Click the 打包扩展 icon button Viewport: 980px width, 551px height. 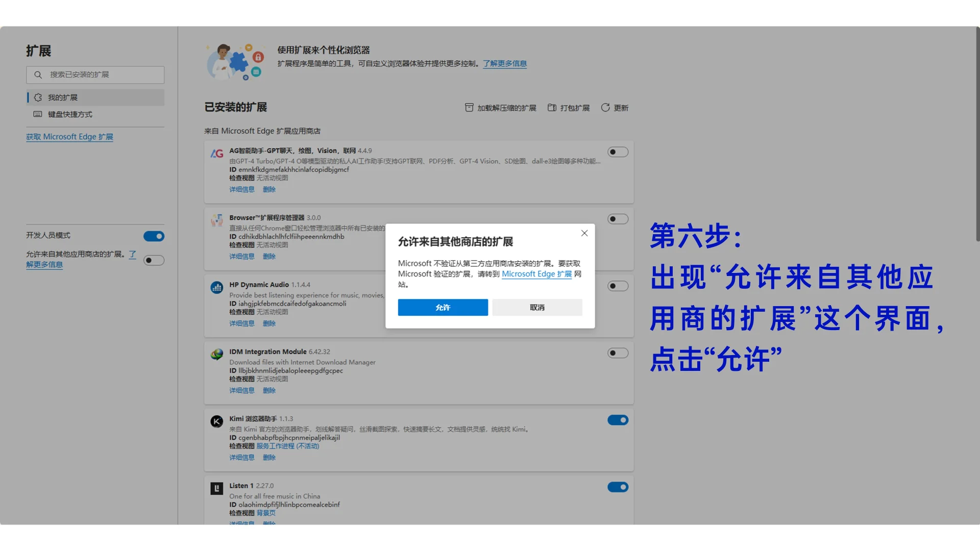(x=552, y=108)
